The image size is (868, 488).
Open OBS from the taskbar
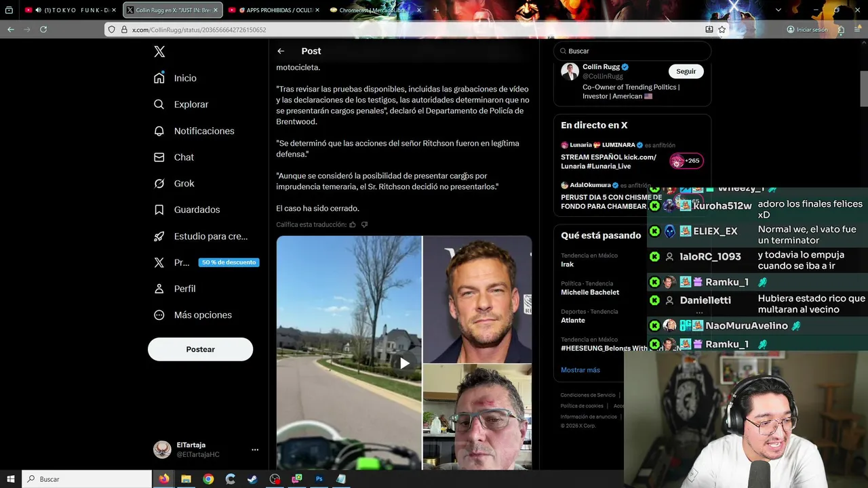tap(275, 479)
